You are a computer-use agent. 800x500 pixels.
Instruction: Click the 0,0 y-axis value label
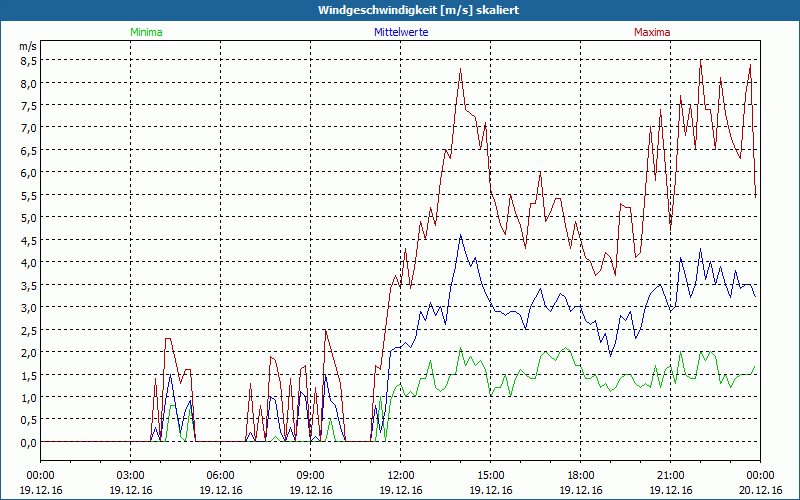(x=29, y=442)
